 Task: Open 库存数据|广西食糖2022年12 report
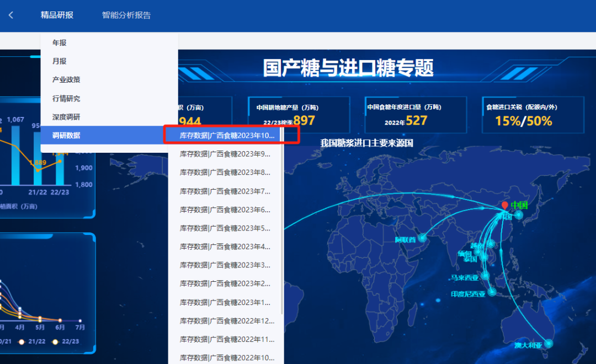click(x=227, y=321)
